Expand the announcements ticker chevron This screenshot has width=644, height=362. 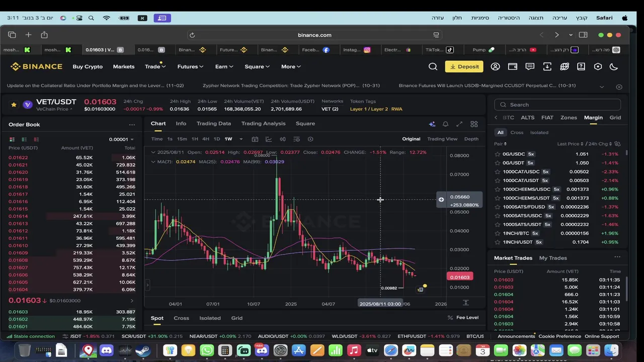tap(602, 86)
